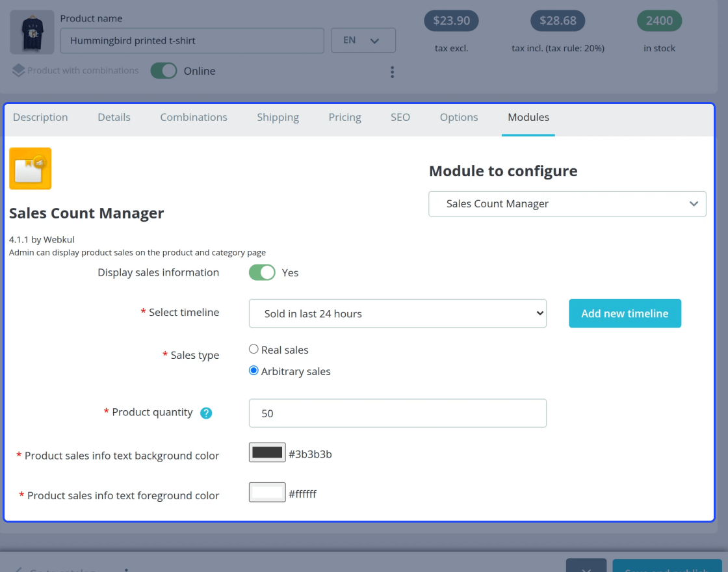
Task: Switch to the Details tab
Action: (114, 118)
